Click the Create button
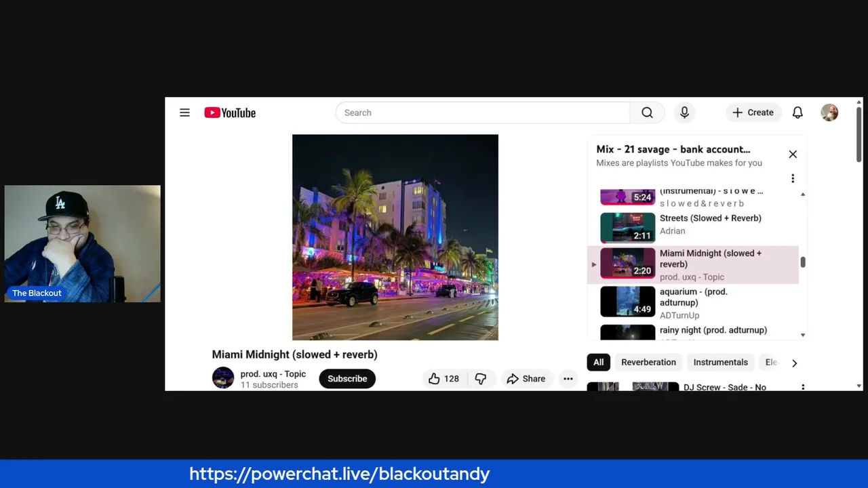868x488 pixels. [x=753, y=113]
